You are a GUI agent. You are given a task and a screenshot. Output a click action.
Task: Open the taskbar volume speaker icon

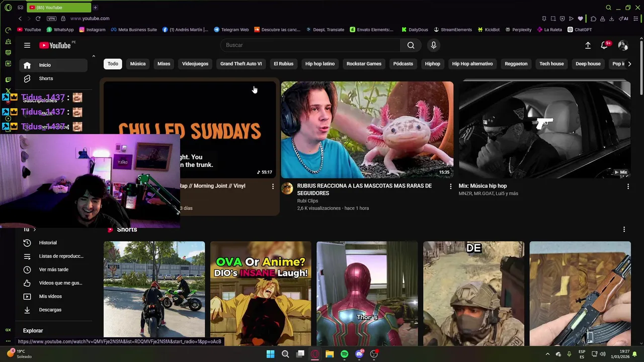[x=603, y=354]
